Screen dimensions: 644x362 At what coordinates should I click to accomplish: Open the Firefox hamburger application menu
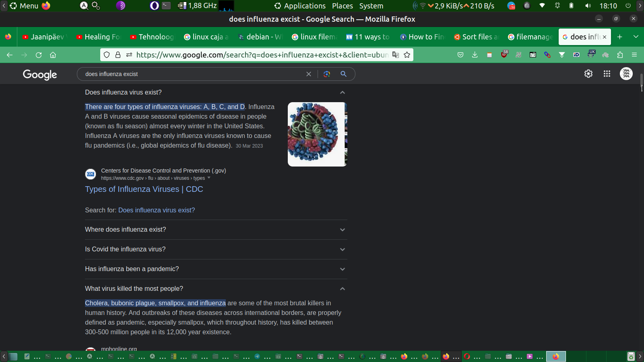pos(634,55)
